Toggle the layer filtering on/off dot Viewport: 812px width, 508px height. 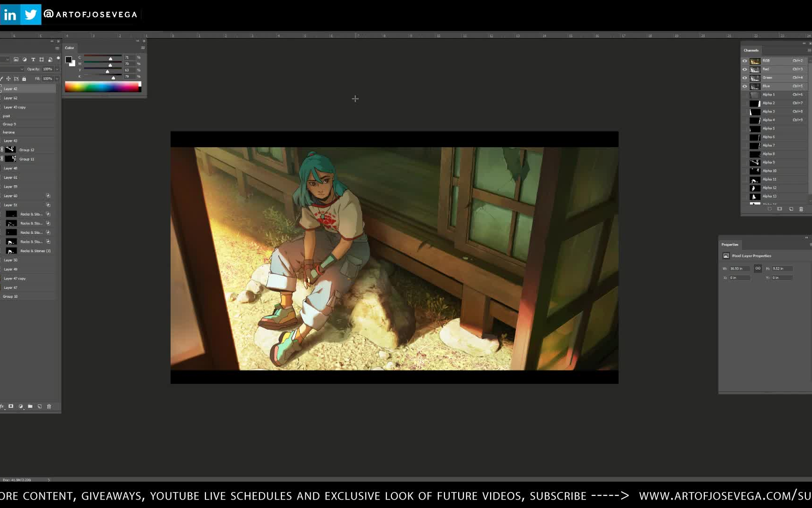pyautogui.click(x=58, y=58)
